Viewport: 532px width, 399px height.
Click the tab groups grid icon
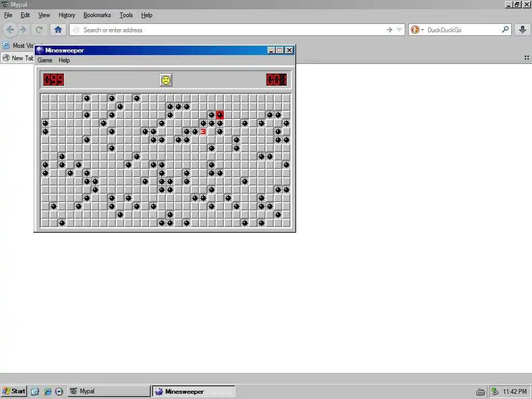[527, 58]
